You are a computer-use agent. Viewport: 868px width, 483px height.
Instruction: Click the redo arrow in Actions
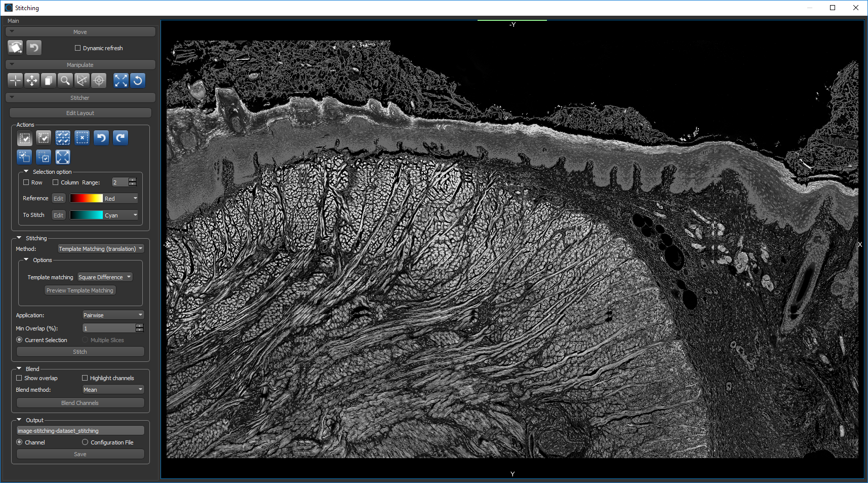coord(121,138)
